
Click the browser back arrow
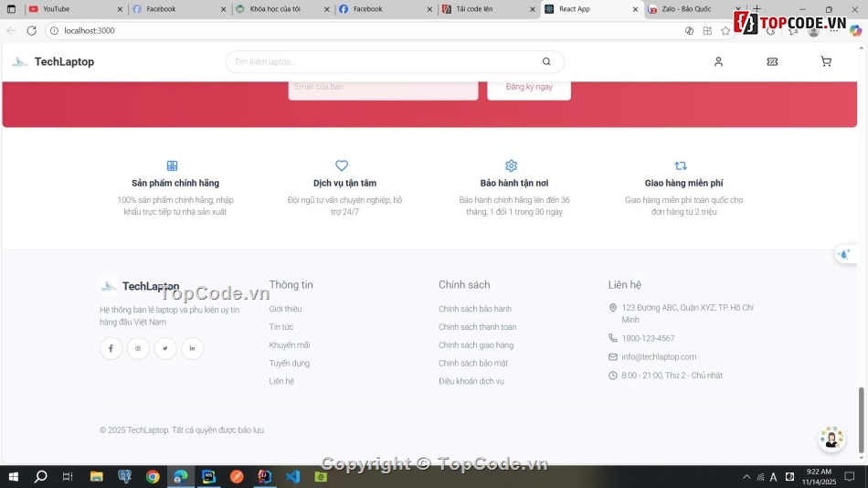click(11, 30)
